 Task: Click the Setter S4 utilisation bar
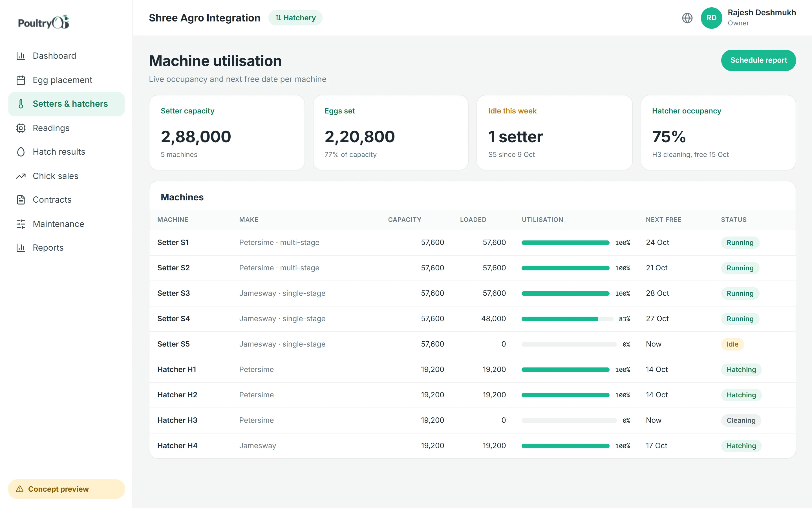click(x=567, y=319)
